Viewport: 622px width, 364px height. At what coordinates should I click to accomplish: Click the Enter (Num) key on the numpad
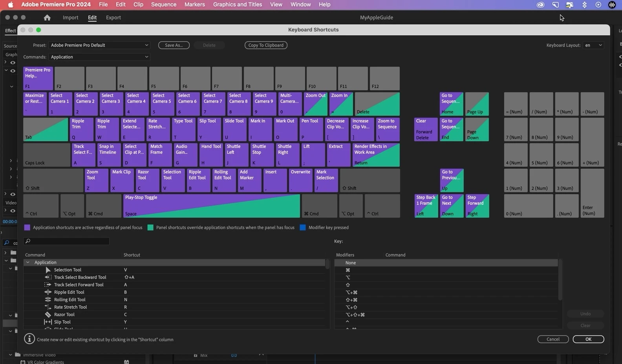(x=593, y=193)
